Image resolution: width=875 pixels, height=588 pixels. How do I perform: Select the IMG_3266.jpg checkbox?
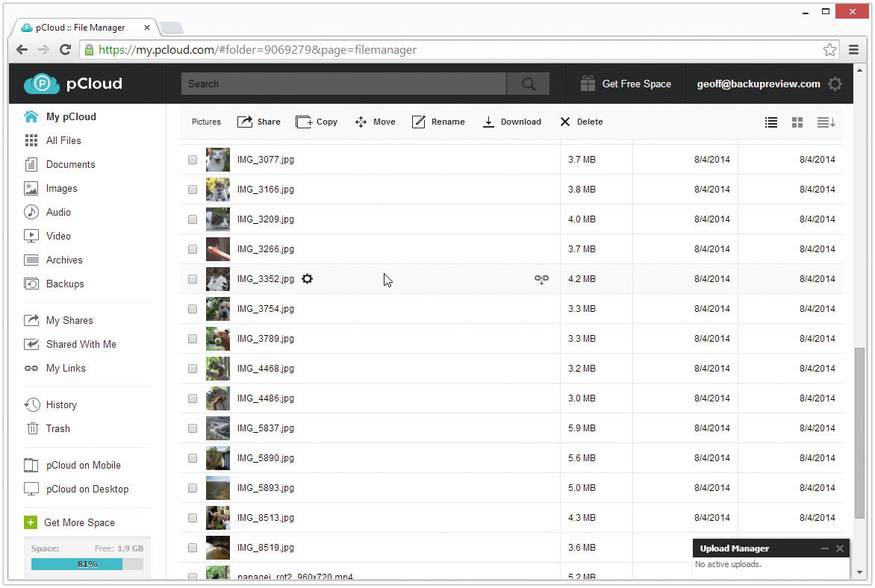pos(193,249)
